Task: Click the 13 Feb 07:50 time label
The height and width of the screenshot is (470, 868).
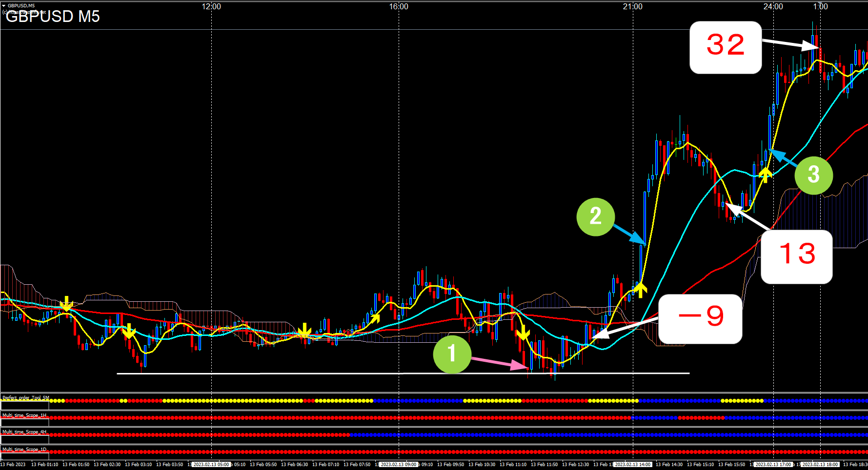Action: pos(357,465)
